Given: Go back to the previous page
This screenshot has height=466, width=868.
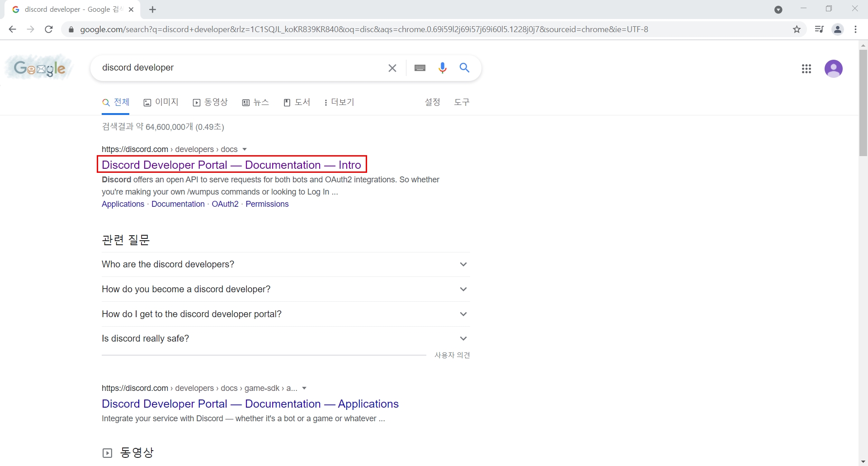Looking at the screenshot, I should coord(12,29).
